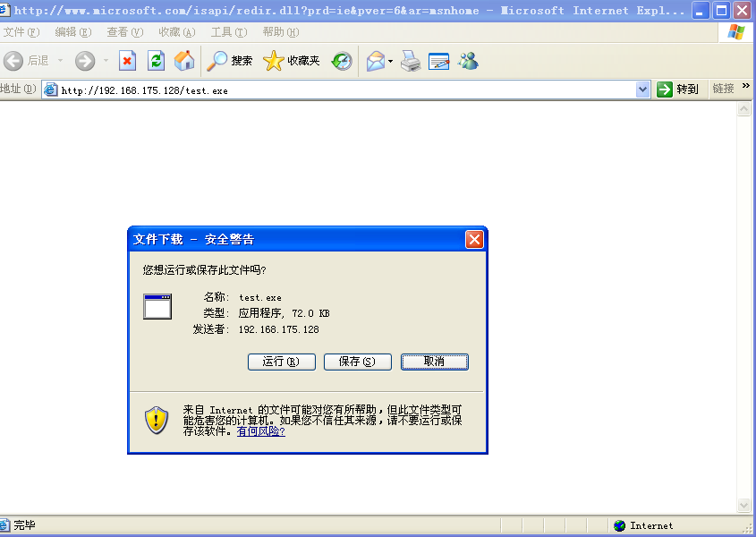Click the yellow shield warning icon
This screenshot has width=756, height=537.
(x=157, y=421)
